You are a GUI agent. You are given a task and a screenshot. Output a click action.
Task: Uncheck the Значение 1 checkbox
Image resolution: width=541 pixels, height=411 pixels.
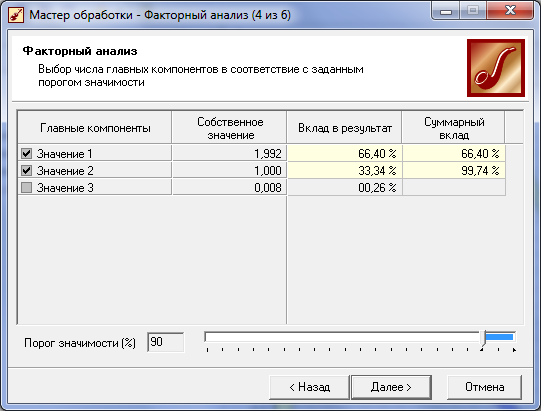click(27, 154)
